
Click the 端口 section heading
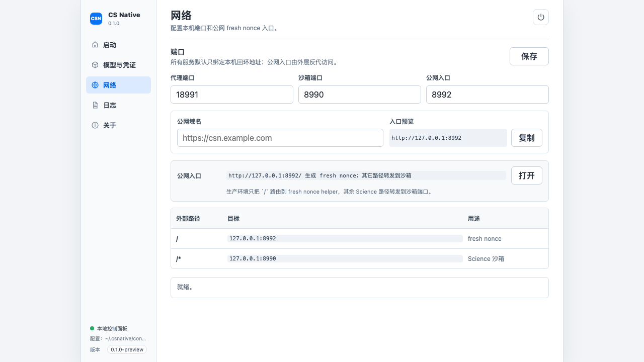click(178, 52)
